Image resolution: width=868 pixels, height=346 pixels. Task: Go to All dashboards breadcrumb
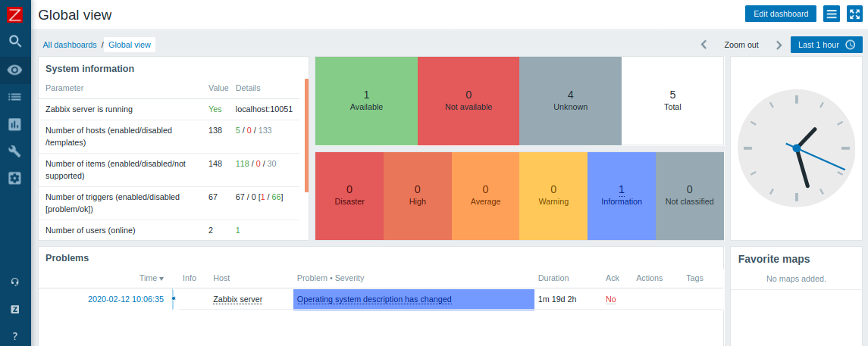(x=70, y=45)
